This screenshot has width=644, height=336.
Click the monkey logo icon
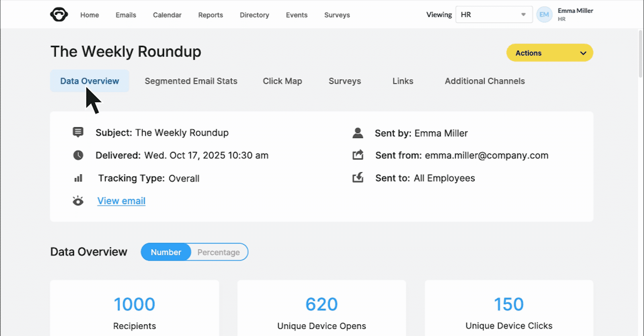click(x=59, y=15)
